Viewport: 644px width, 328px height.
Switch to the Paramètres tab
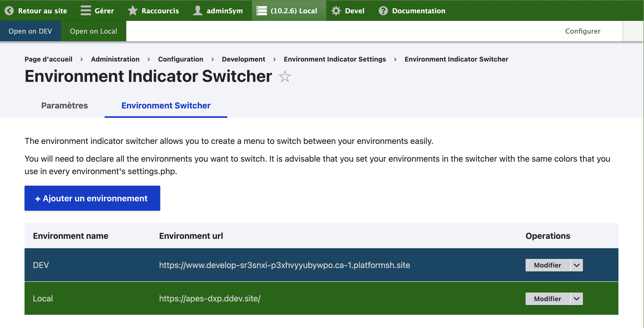(64, 106)
